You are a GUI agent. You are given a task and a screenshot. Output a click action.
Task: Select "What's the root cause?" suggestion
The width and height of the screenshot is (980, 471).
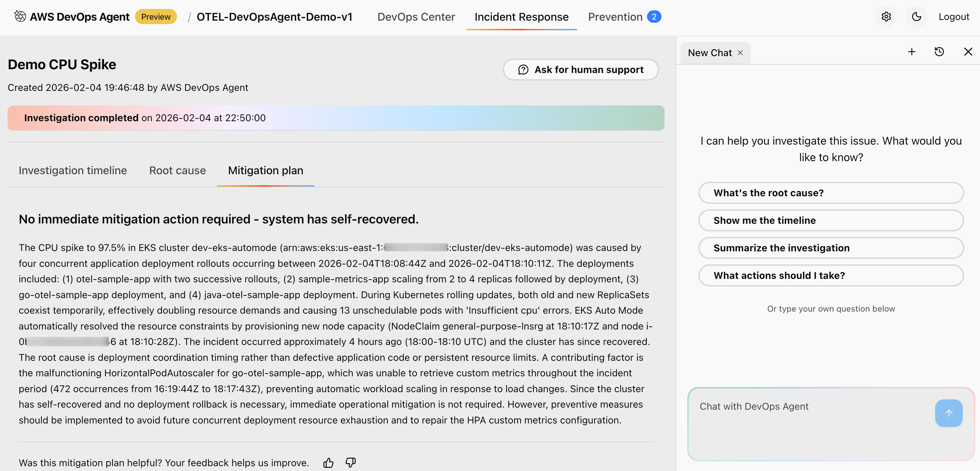coord(831,193)
